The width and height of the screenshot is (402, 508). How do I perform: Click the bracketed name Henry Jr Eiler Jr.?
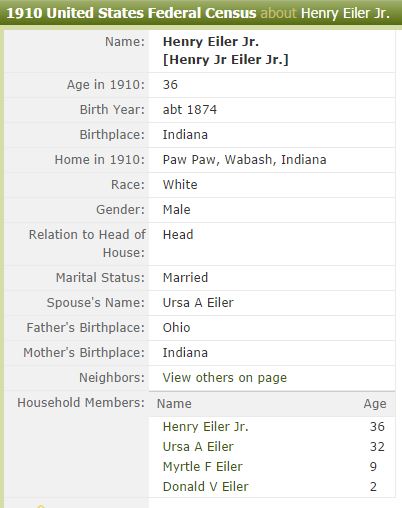[226, 60]
